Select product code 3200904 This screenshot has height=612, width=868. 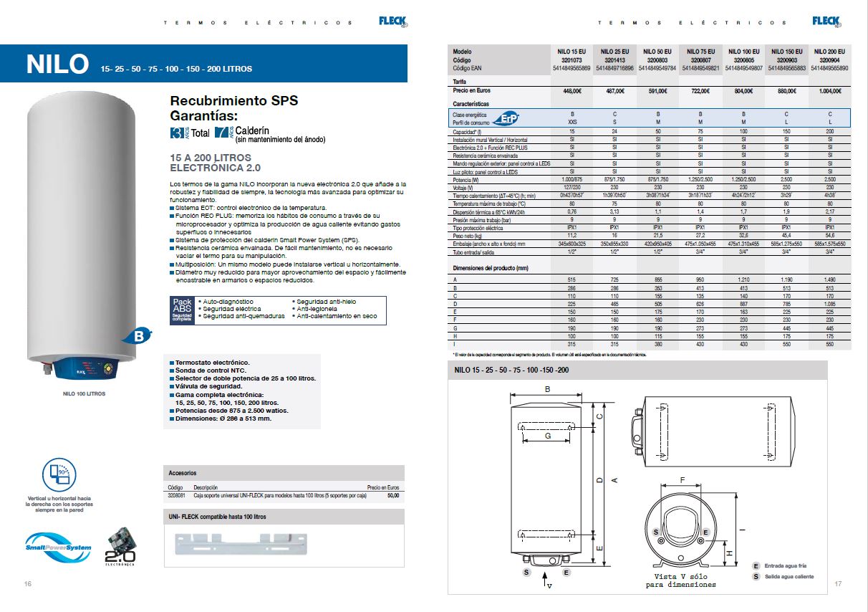[x=829, y=60]
